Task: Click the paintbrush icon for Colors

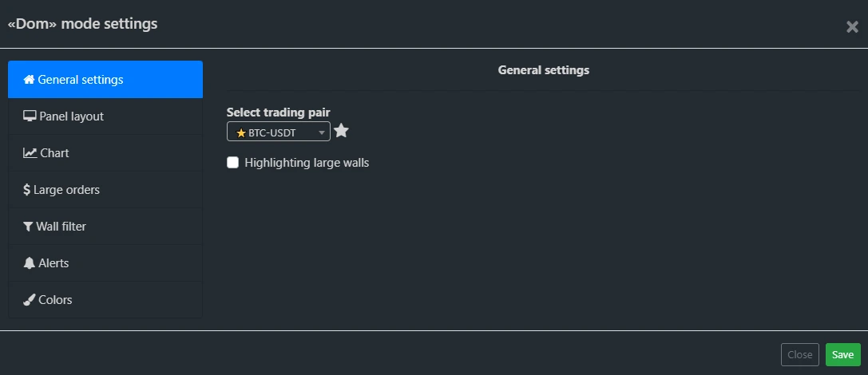Action: pyautogui.click(x=30, y=300)
